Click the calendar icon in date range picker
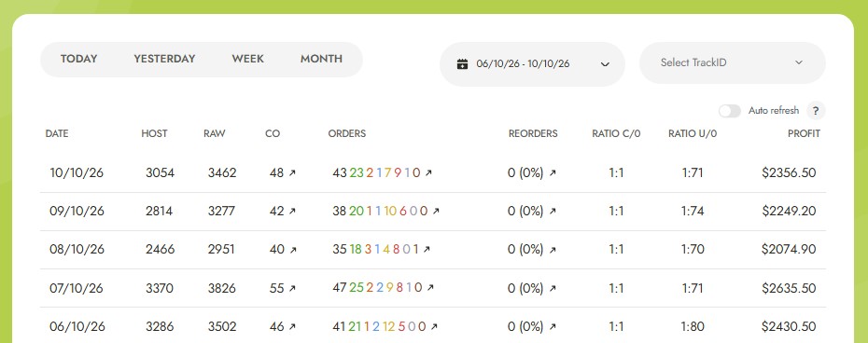868x343 pixels. 462,64
